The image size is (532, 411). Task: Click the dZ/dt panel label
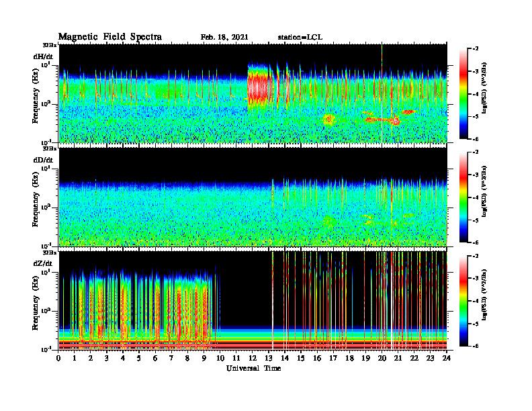coord(43,263)
